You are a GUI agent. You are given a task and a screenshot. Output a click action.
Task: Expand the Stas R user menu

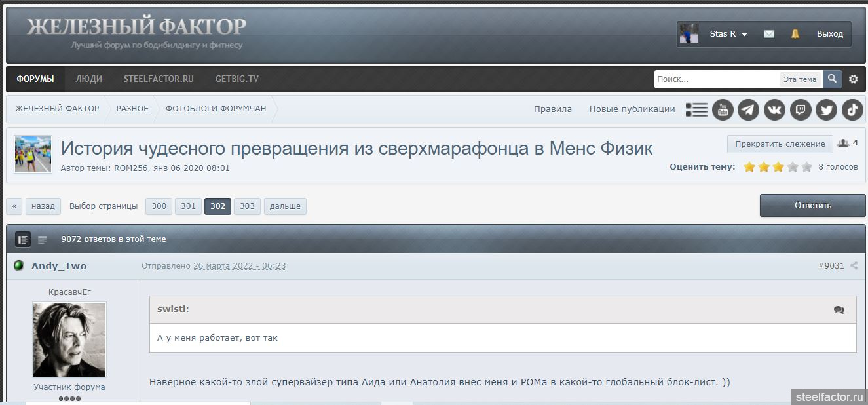point(728,34)
